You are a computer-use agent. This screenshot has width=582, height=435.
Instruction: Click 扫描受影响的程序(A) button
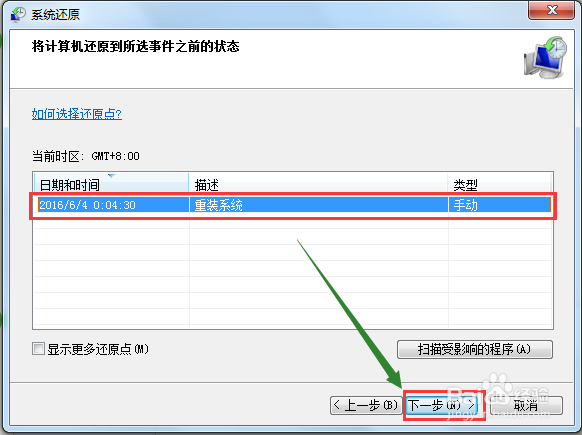475,349
